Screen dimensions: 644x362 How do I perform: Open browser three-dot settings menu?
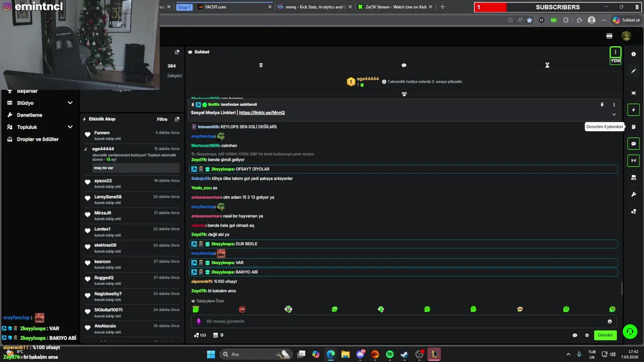(603, 20)
